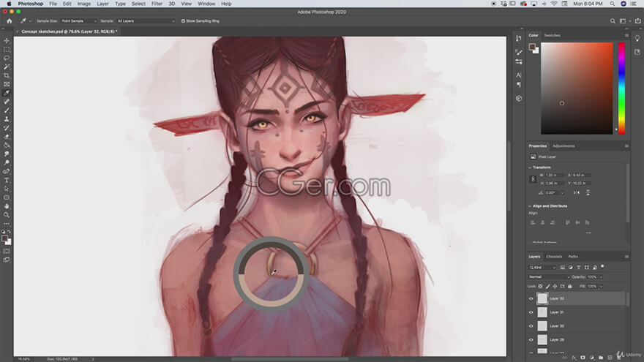
Task: Open Opacity slider dropdown arrow
Action: (601, 277)
